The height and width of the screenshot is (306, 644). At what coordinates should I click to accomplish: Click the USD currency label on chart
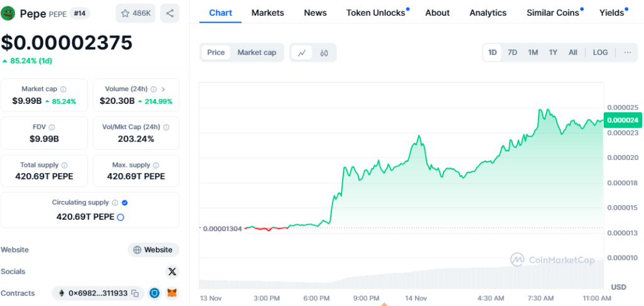619,286
